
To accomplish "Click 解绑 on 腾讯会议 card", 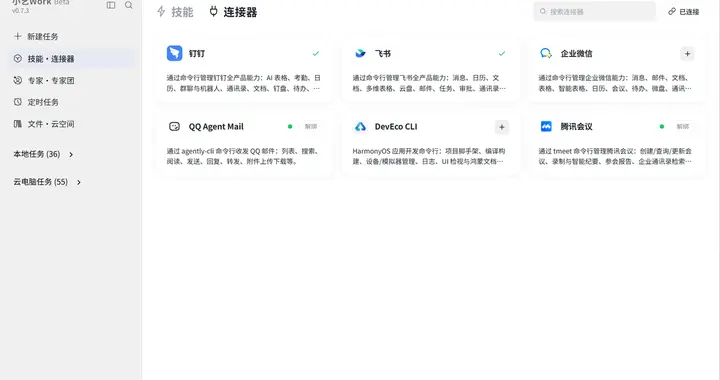I will (683, 127).
